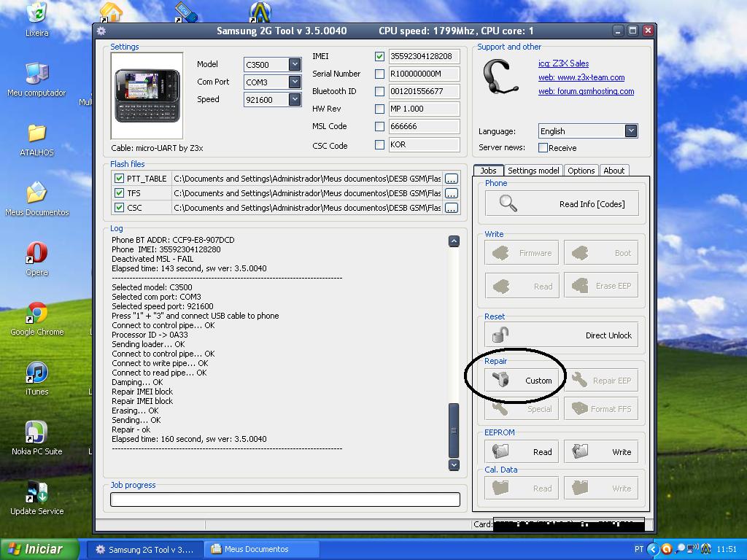Image resolution: width=747 pixels, height=560 pixels.
Task: Click the gear icon in title bar
Action: pyautogui.click(x=101, y=31)
